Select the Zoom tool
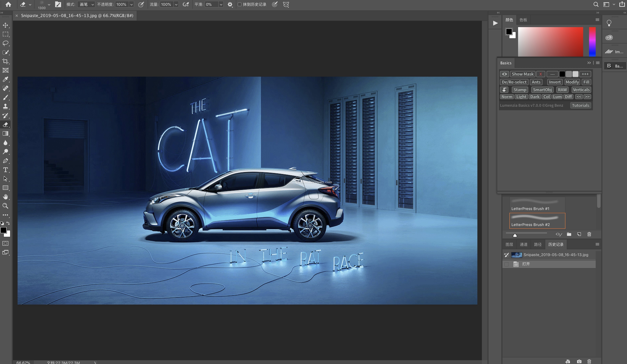Screen dimensions: 627x364 click(5, 206)
